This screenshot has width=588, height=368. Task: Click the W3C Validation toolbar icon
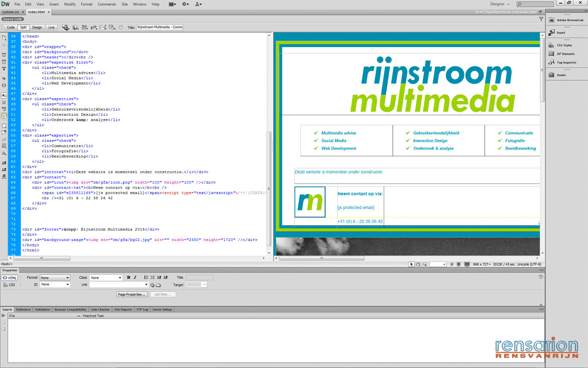tap(94, 27)
